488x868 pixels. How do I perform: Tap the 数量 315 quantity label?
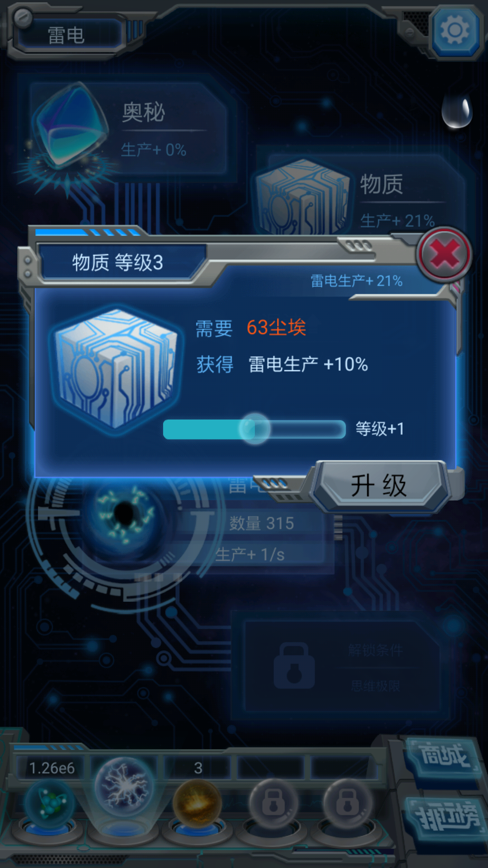click(262, 523)
